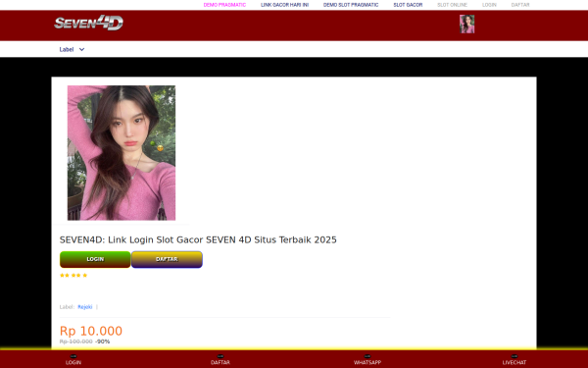Image resolution: width=588 pixels, height=368 pixels.
Task: Expand the Label dropdown chevron
Action: [81, 50]
